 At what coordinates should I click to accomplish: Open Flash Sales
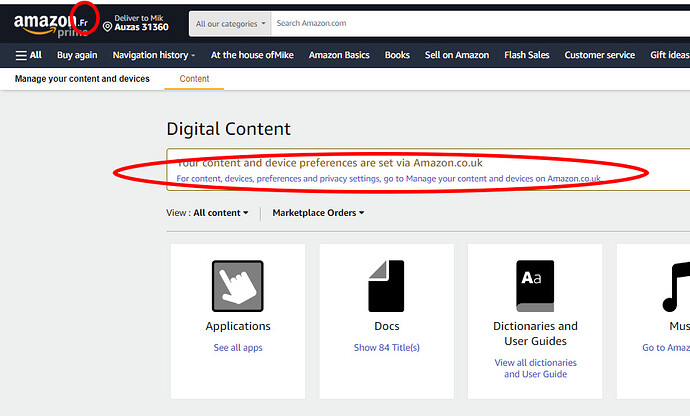(x=527, y=55)
